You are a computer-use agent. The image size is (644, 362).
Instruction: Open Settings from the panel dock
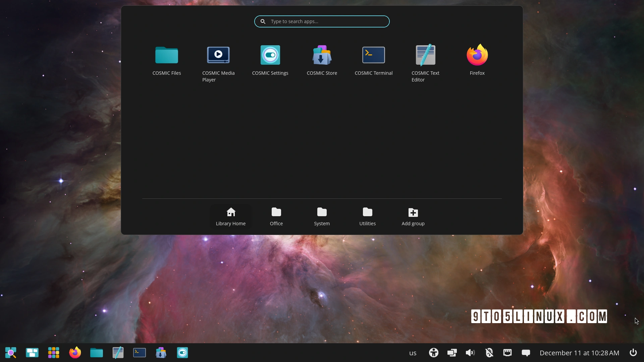182,353
